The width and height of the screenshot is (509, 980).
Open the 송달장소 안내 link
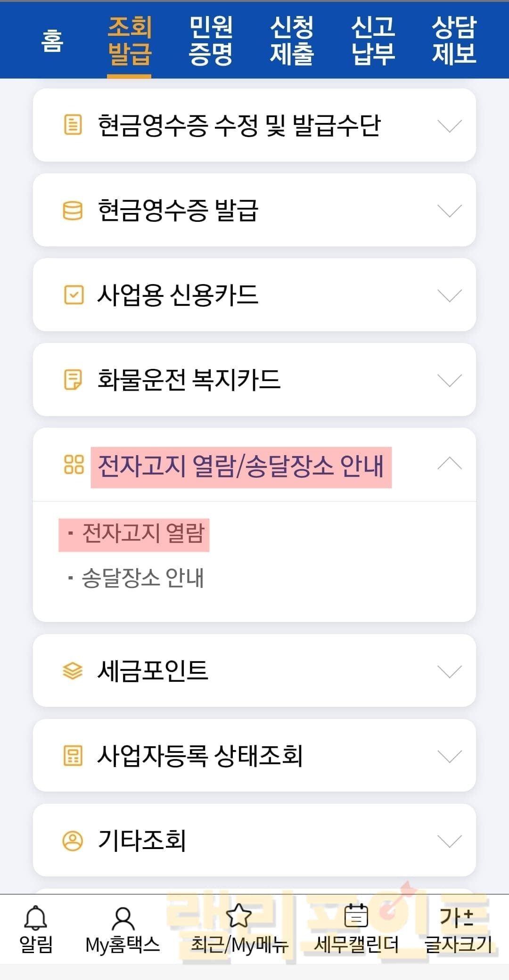pos(143,578)
